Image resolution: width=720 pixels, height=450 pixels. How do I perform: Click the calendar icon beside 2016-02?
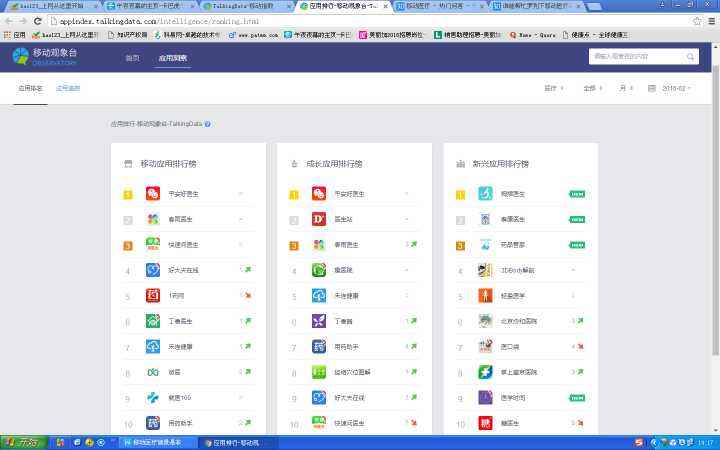tap(651, 88)
